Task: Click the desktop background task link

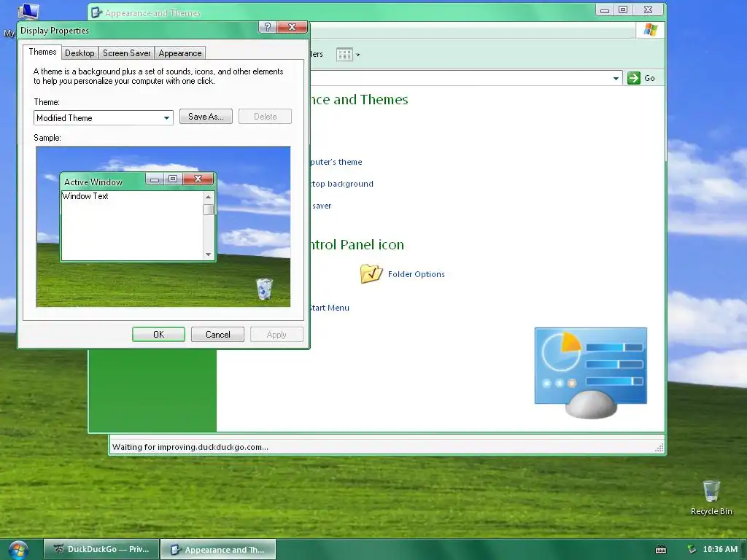Action: (341, 184)
